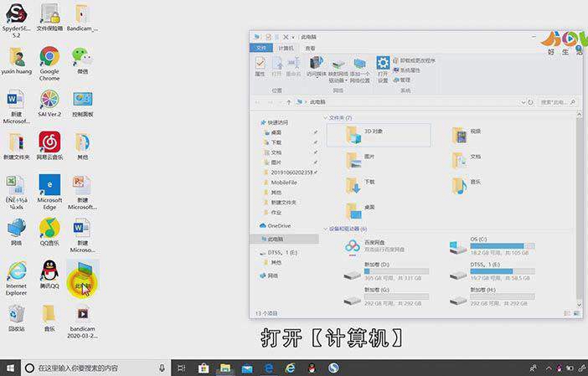Select the QQ音乐 desktop icon
This screenshot has width=588, height=376.
[x=49, y=232]
